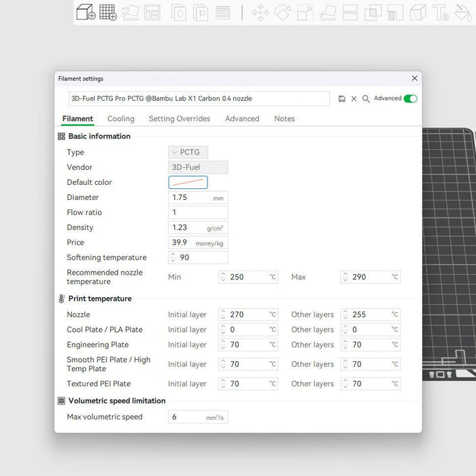This screenshot has width=476, height=476.
Task: Open the Setting Overrides tab
Action: pos(180,119)
